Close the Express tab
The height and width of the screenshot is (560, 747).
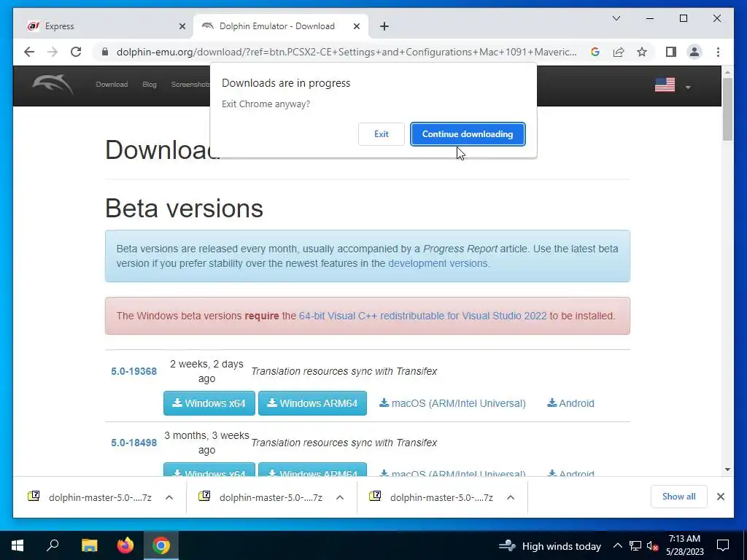point(182,26)
